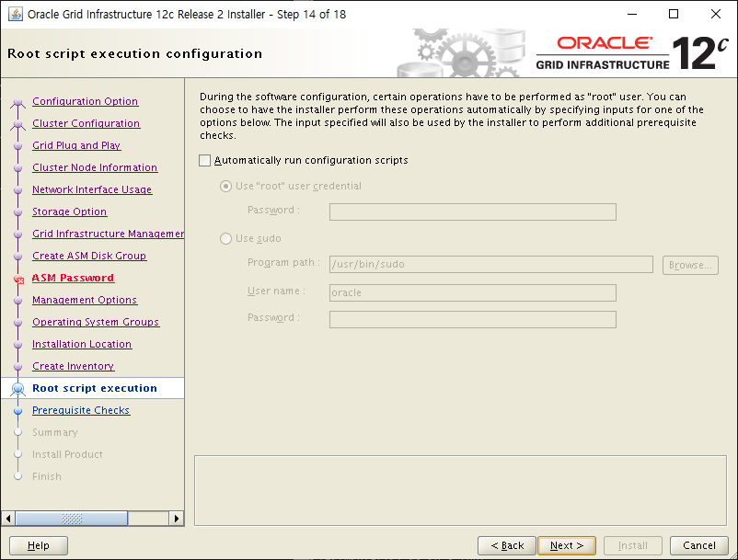Click the Next button
This screenshot has height=560, width=738.
567,545
